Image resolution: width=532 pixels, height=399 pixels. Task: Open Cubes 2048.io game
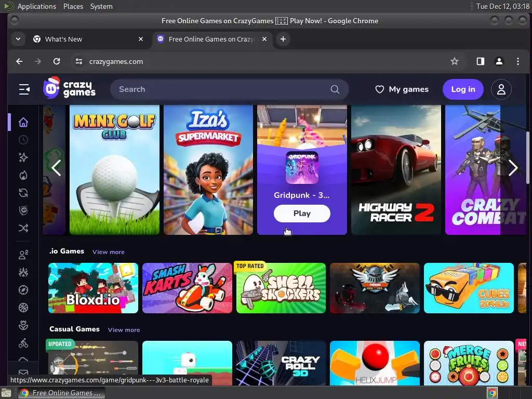coord(469,288)
